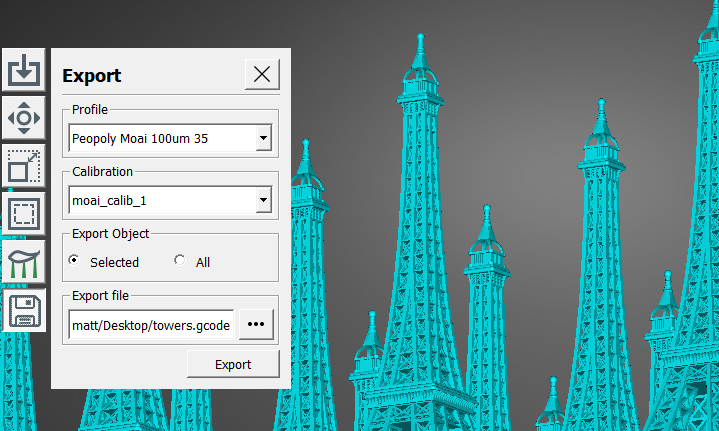The image size is (719, 431).
Task: Click the floppy disk export icon
Action: point(23,310)
